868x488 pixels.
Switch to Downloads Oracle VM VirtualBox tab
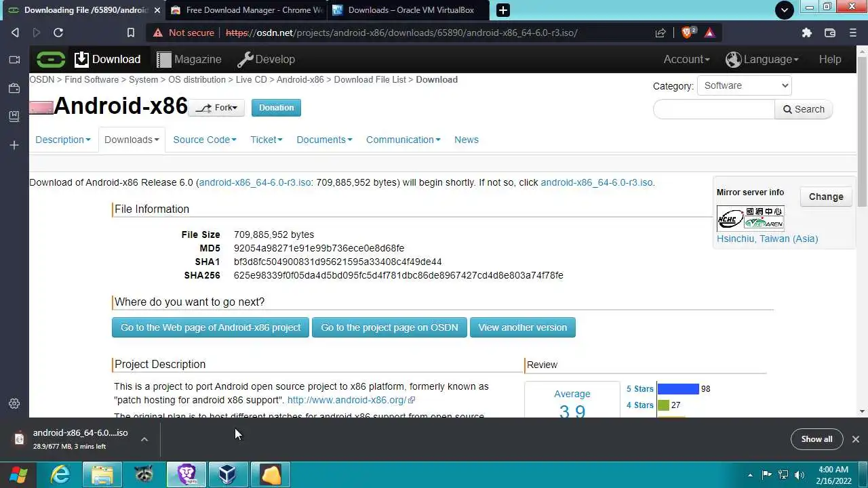[409, 10]
